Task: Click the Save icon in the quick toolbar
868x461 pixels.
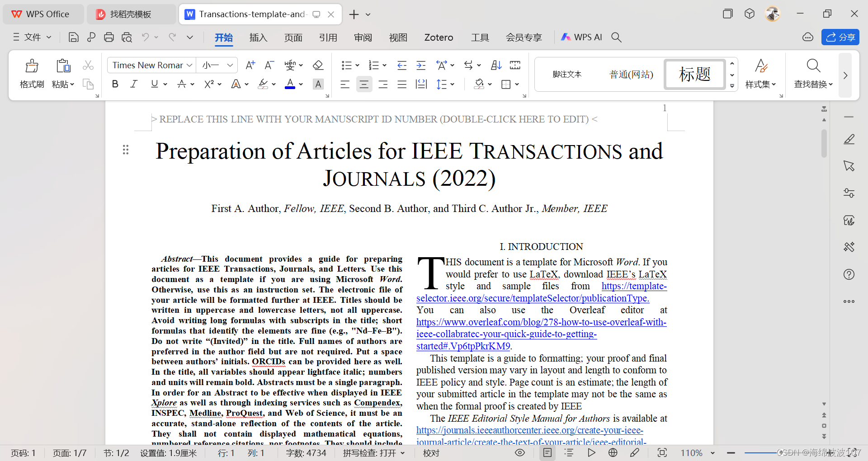Action: coord(73,37)
